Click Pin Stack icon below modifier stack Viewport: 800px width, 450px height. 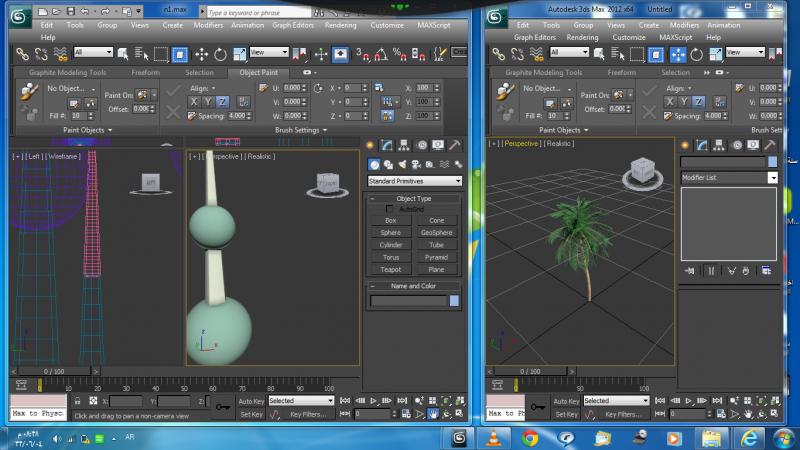click(x=689, y=269)
